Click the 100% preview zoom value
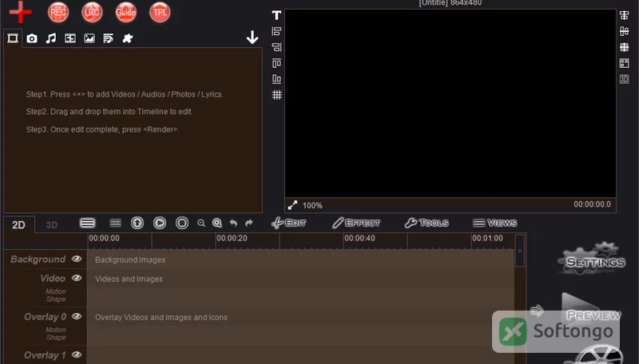This screenshot has height=364, width=639. pyautogui.click(x=312, y=206)
